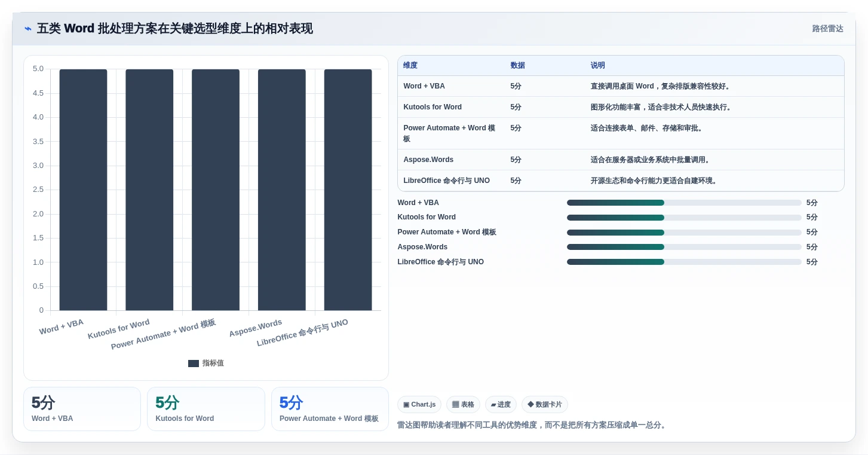Viewport: 868px width, 455px height.
Task: Click the 说明 column header
Action: click(598, 65)
